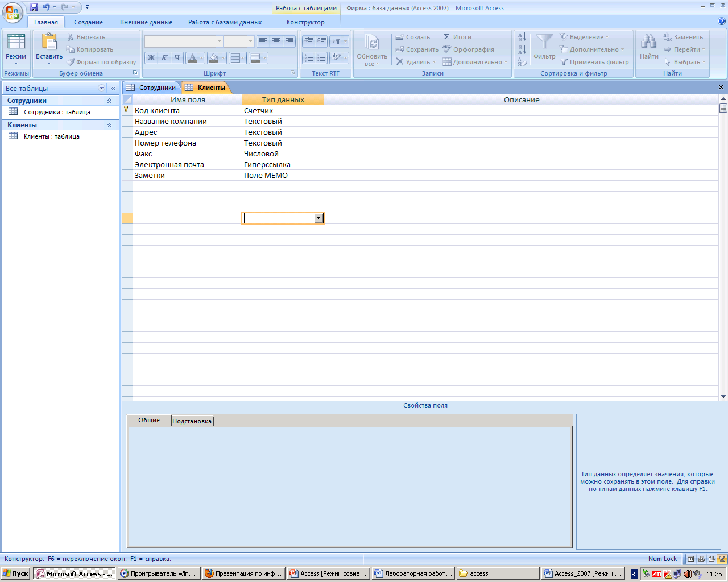Click the Office button in top-left corner

point(13,11)
